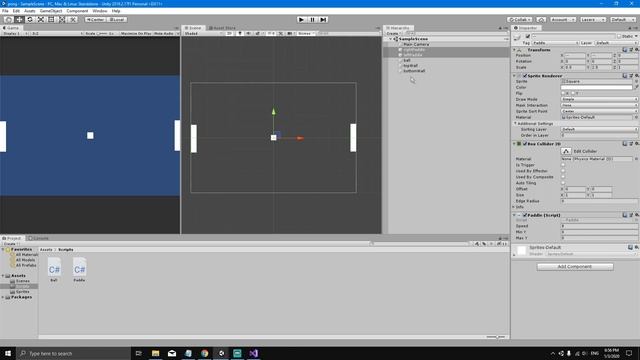Toggle the Center pivot button

(95, 20)
